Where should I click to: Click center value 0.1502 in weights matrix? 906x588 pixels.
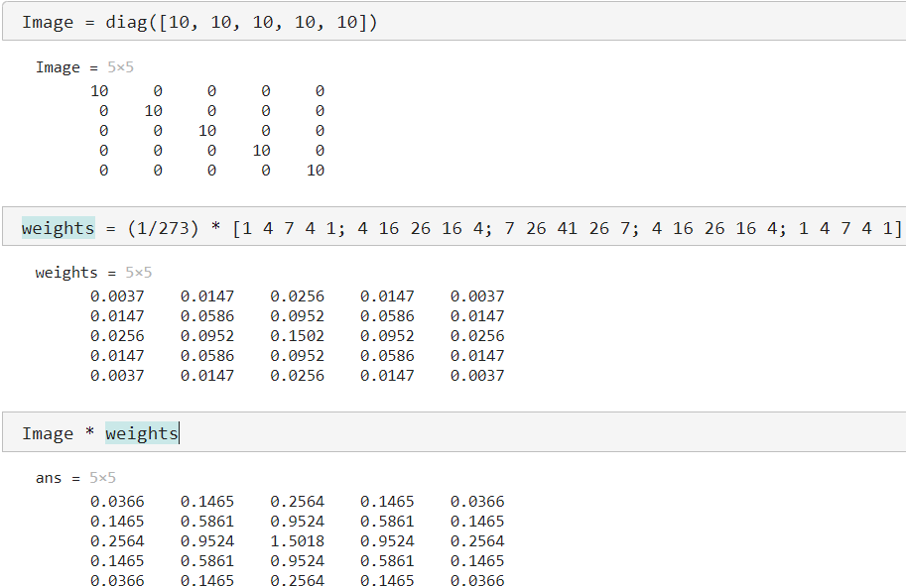tap(297, 335)
